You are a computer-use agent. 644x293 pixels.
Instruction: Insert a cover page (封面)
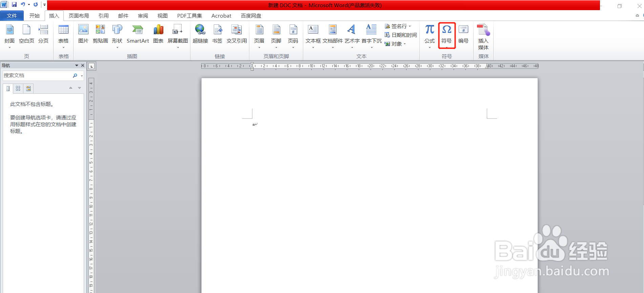click(9, 36)
